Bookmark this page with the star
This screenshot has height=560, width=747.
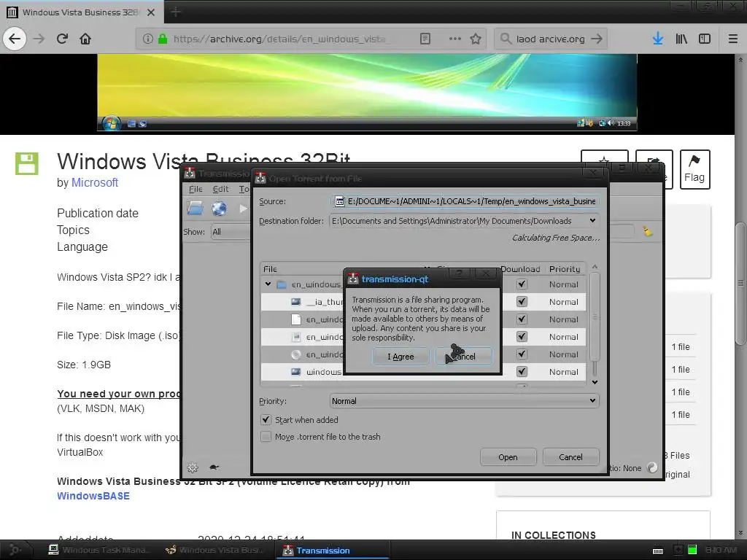[x=476, y=39]
